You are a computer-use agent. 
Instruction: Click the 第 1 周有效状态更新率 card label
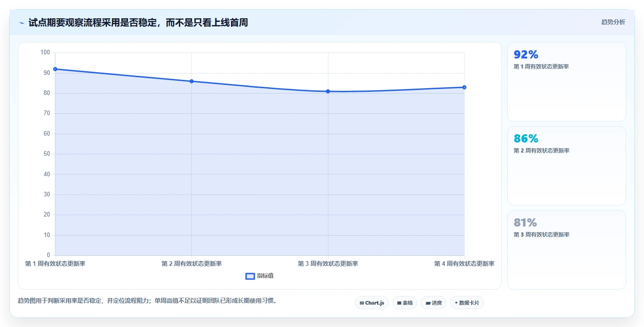click(x=542, y=67)
